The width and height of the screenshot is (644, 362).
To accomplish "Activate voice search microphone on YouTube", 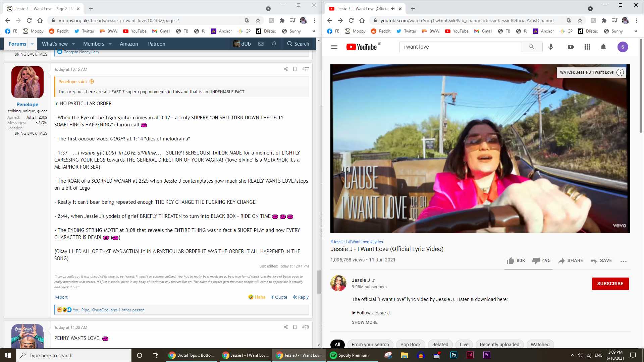I will point(551,47).
